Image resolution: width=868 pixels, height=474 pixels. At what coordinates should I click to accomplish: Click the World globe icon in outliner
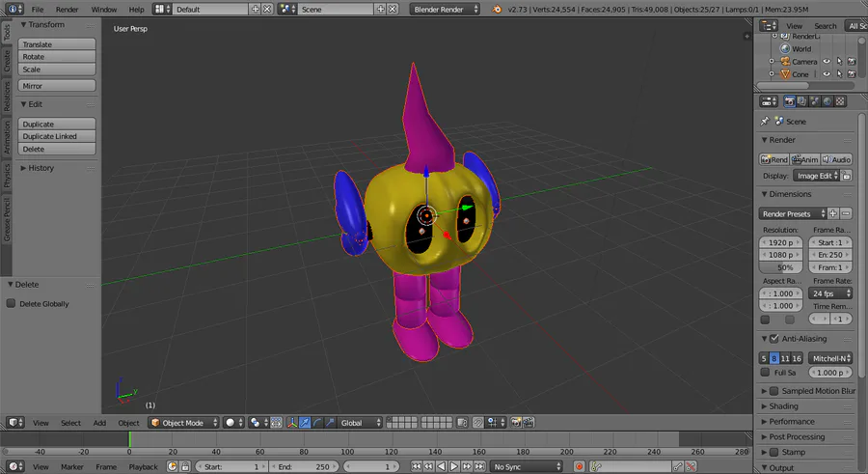[x=784, y=49]
